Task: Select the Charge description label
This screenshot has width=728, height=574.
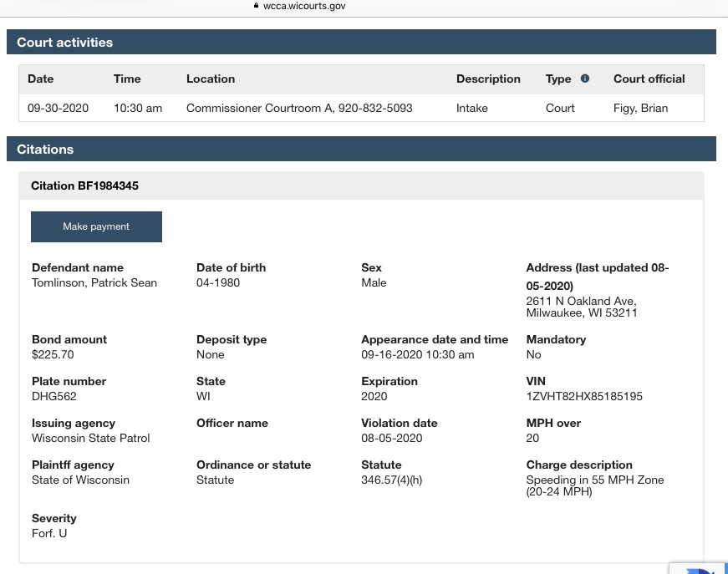Action: point(579,465)
